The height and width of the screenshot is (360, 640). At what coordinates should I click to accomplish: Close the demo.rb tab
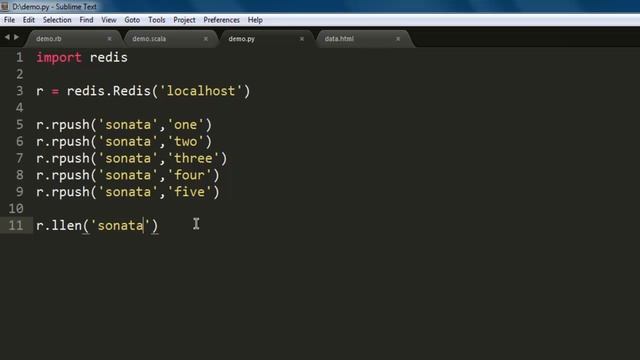point(109,39)
